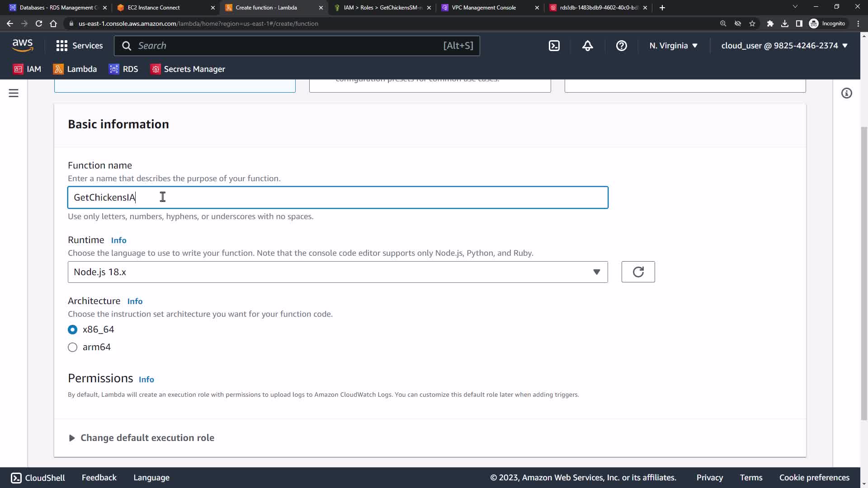Click the help question mark icon

(x=621, y=46)
